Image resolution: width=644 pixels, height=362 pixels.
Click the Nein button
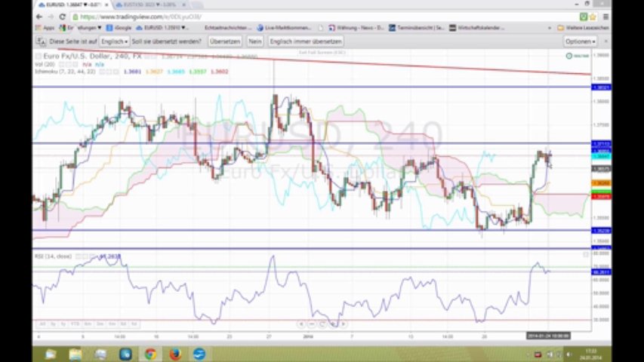tap(255, 41)
